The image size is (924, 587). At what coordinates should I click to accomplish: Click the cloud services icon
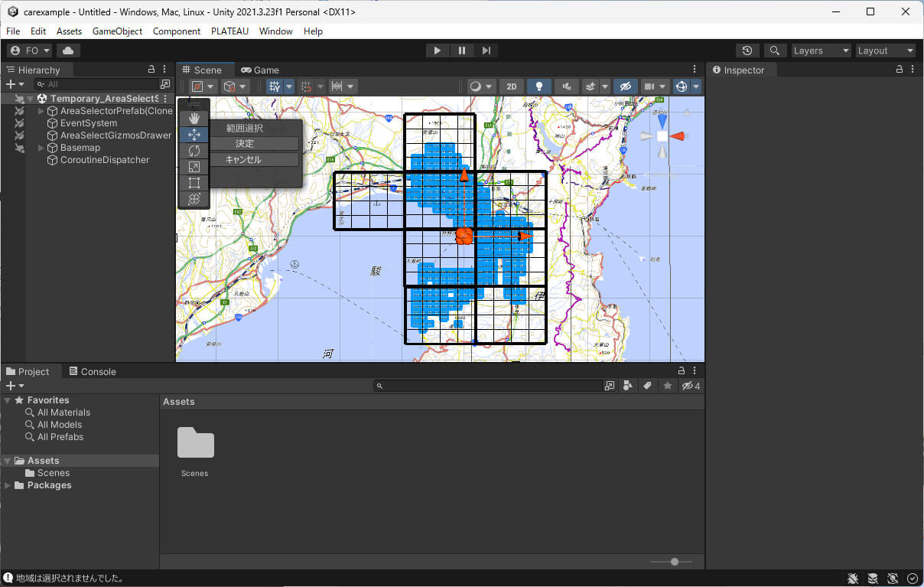click(68, 51)
